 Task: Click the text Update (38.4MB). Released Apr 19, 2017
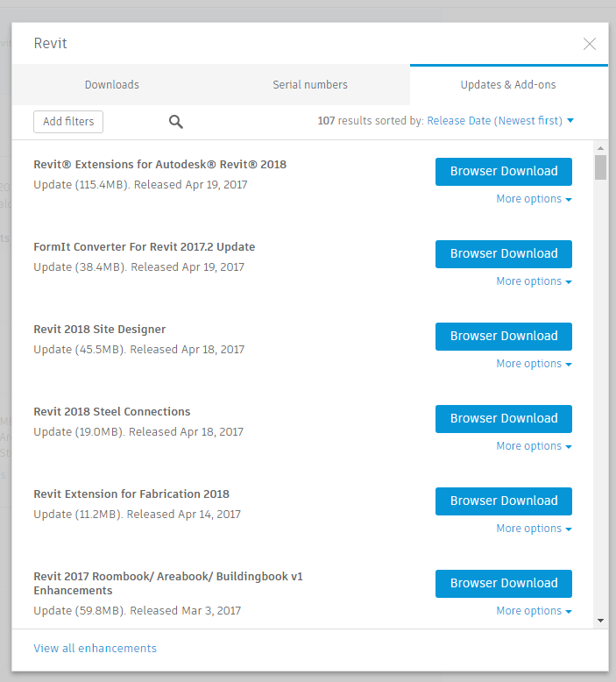click(139, 267)
